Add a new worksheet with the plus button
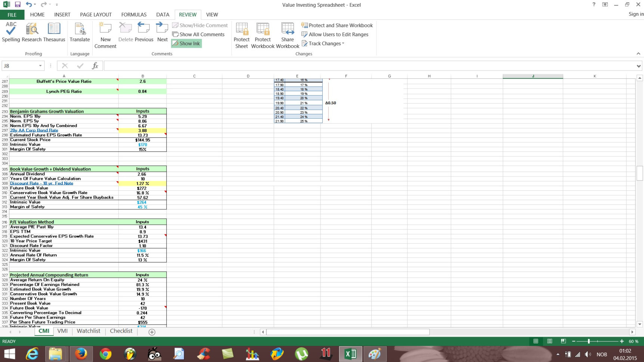Screen dimensions: 644x362 click(x=152, y=331)
